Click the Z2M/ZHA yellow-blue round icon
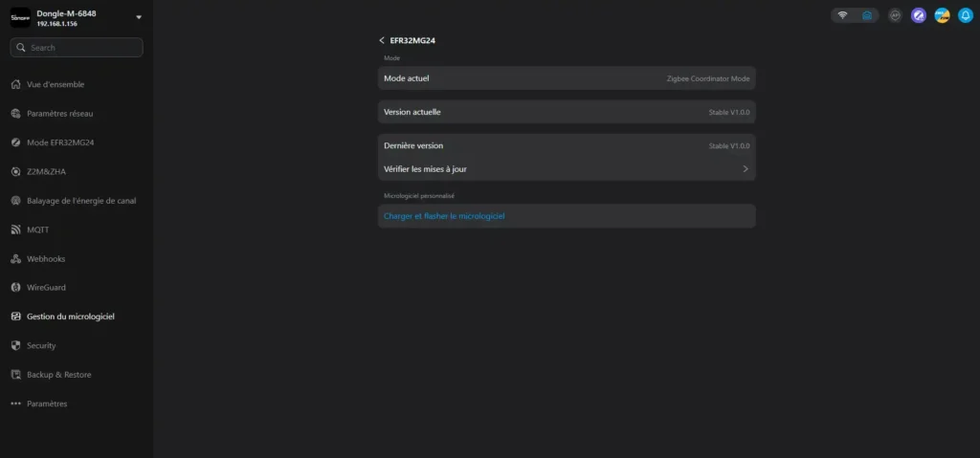The image size is (980, 458). tap(942, 15)
